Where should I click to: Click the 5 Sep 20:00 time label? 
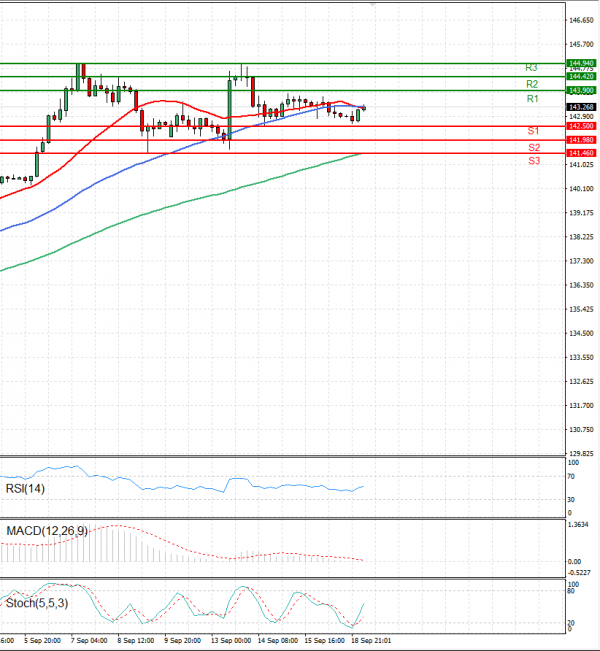pyautogui.click(x=42, y=641)
